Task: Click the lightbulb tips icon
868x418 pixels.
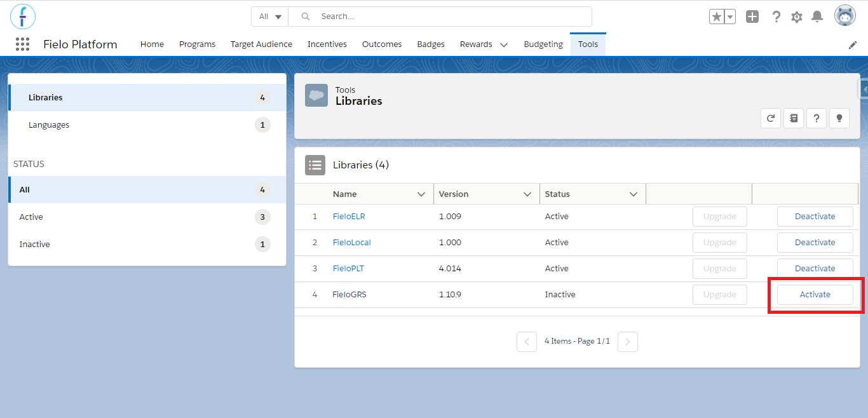Action: [839, 118]
